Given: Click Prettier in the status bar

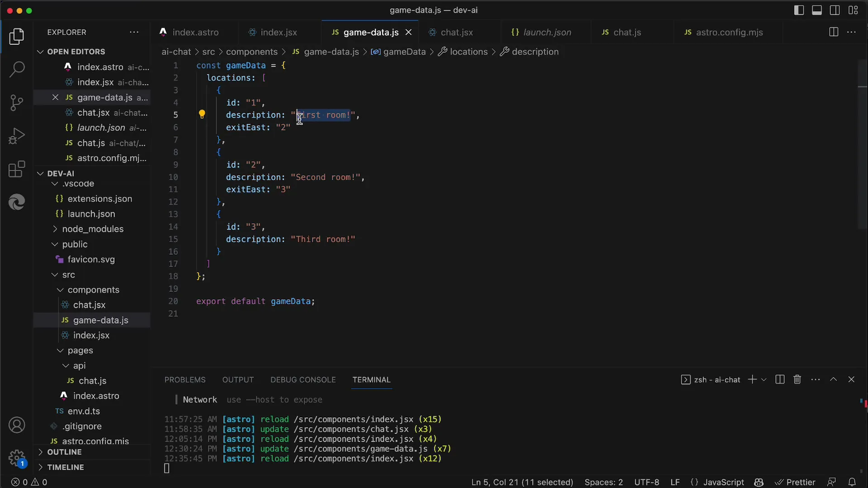Looking at the screenshot, I should point(795,482).
